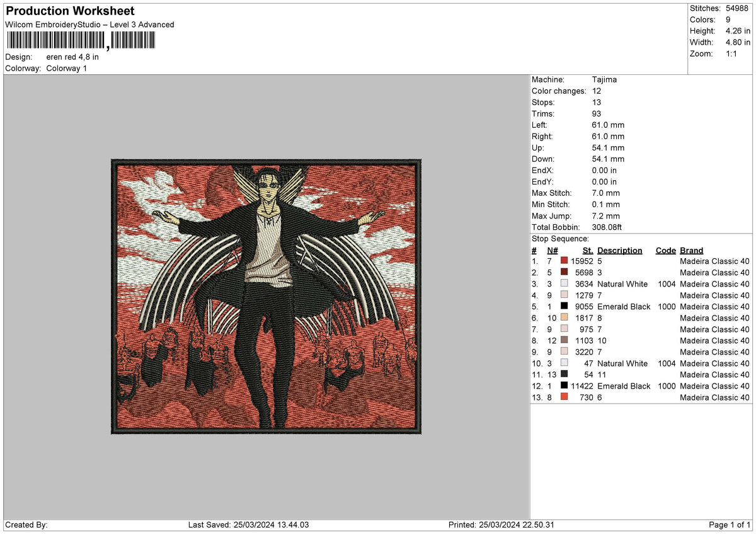Select the brown swatch in stop row 8

click(x=564, y=341)
